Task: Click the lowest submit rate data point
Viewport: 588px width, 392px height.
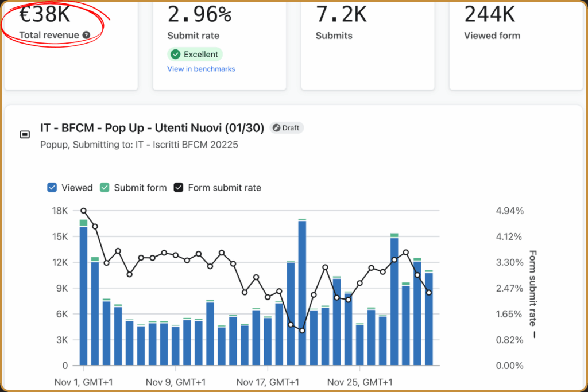Action: (x=302, y=331)
